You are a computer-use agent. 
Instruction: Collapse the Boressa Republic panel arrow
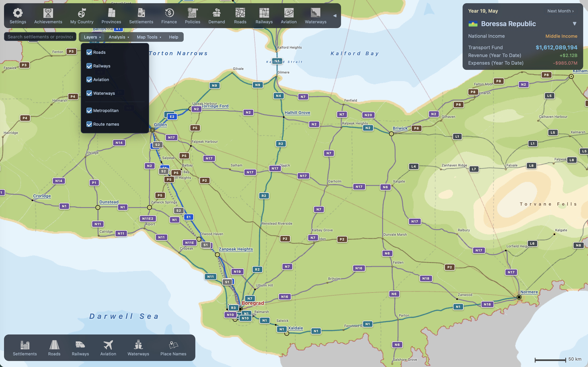pyautogui.click(x=574, y=24)
